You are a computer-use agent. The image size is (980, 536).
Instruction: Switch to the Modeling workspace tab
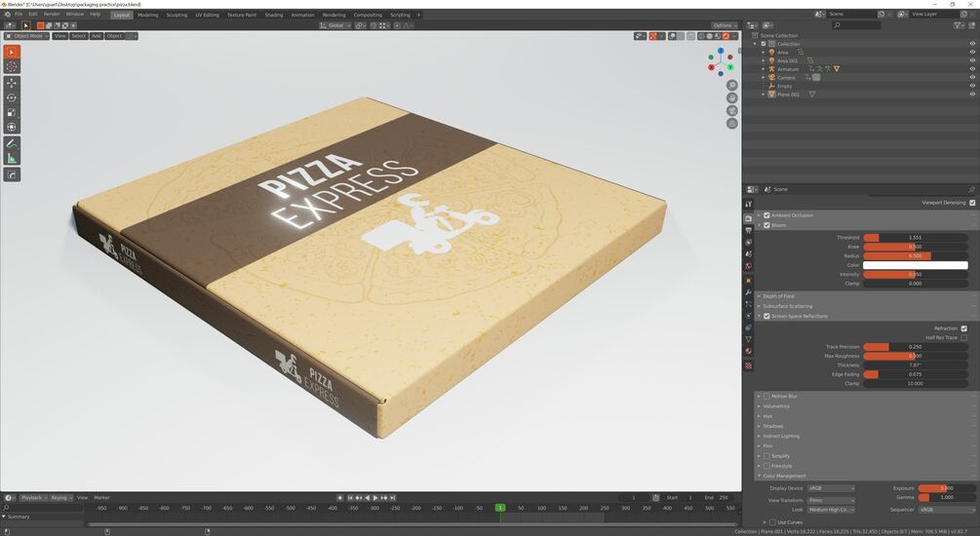(147, 15)
